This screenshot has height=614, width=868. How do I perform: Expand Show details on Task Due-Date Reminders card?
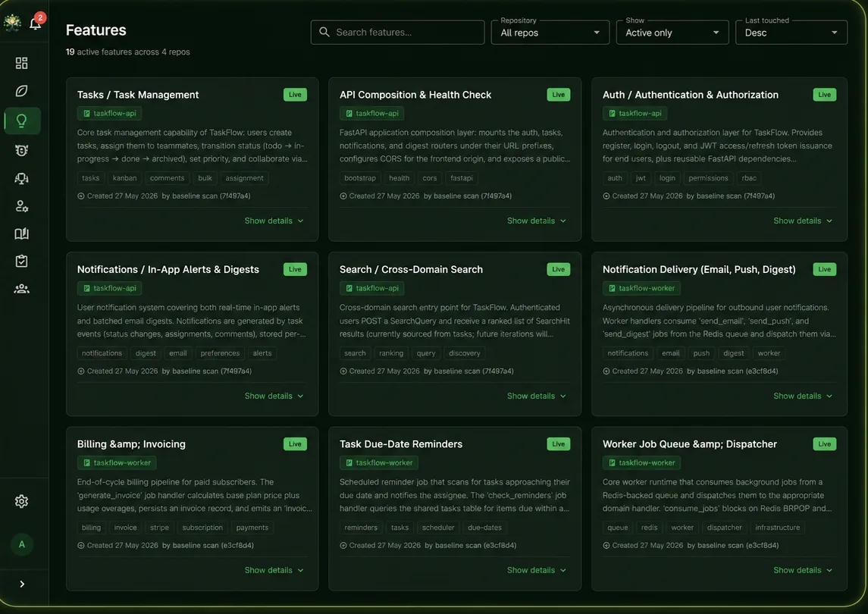(x=537, y=570)
